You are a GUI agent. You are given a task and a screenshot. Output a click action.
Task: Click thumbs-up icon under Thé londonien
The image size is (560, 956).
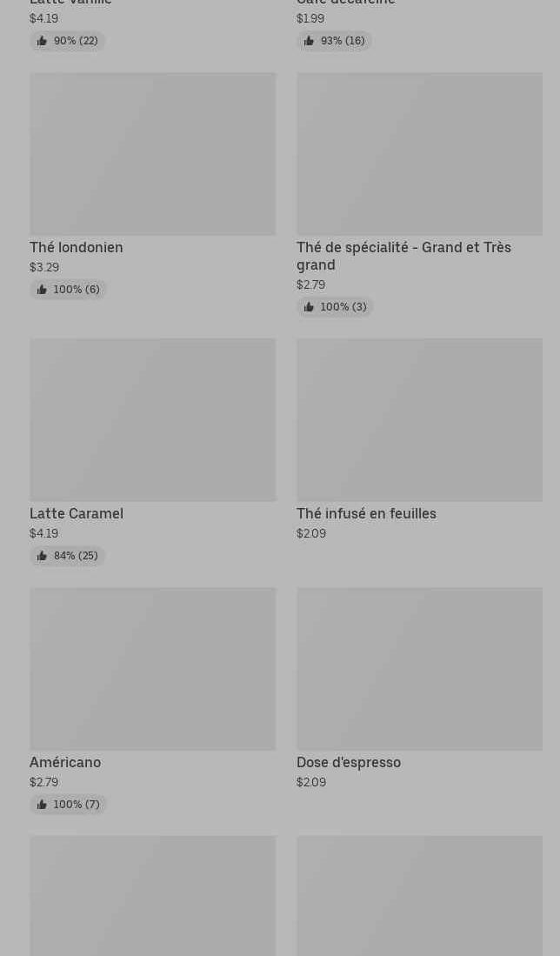click(x=42, y=290)
